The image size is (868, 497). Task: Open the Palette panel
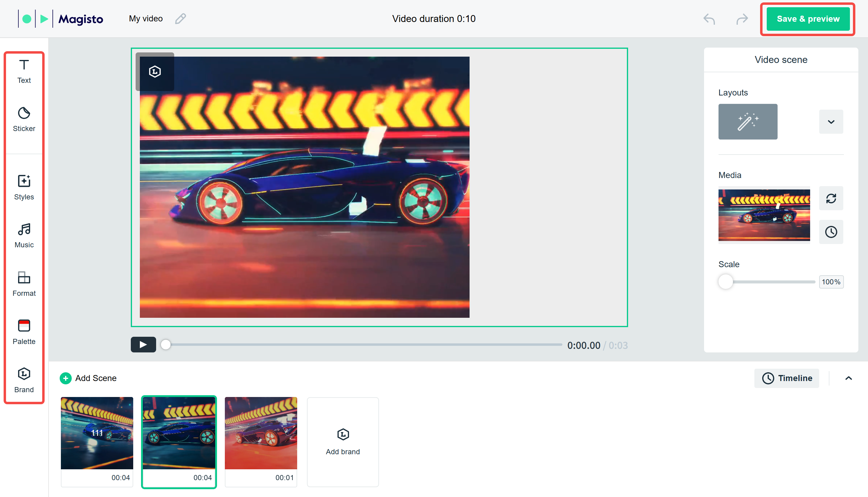click(24, 332)
